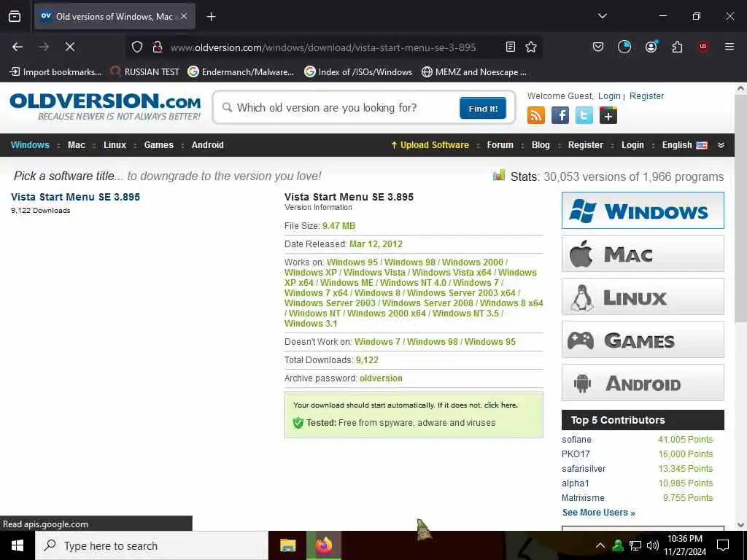Click Register link near Welcome Guest
This screenshot has height=560, width=747.
coord(646,96)
